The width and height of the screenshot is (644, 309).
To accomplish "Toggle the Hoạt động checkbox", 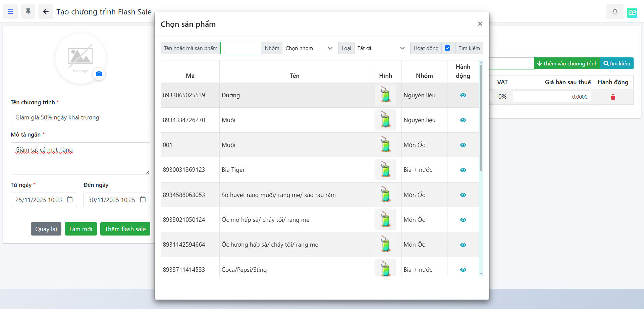I will [x=447, y=48].
